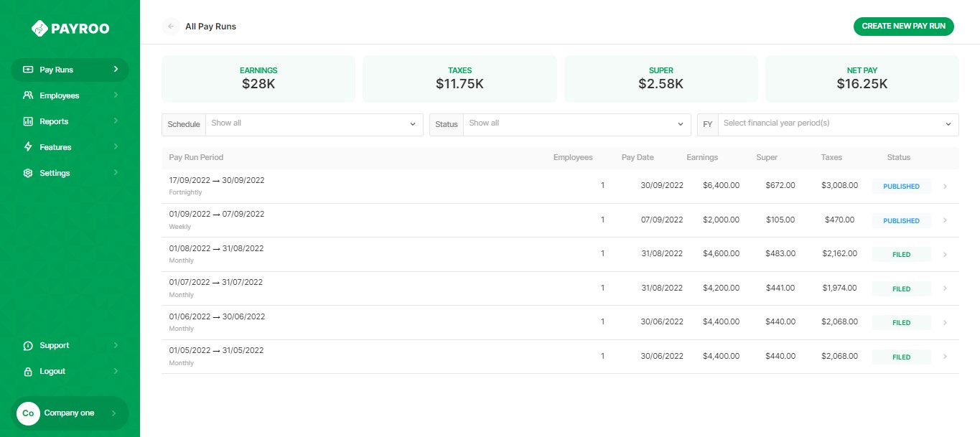
Task: Click the PUBLISHED badge on the weekly run
Action: 901,220
